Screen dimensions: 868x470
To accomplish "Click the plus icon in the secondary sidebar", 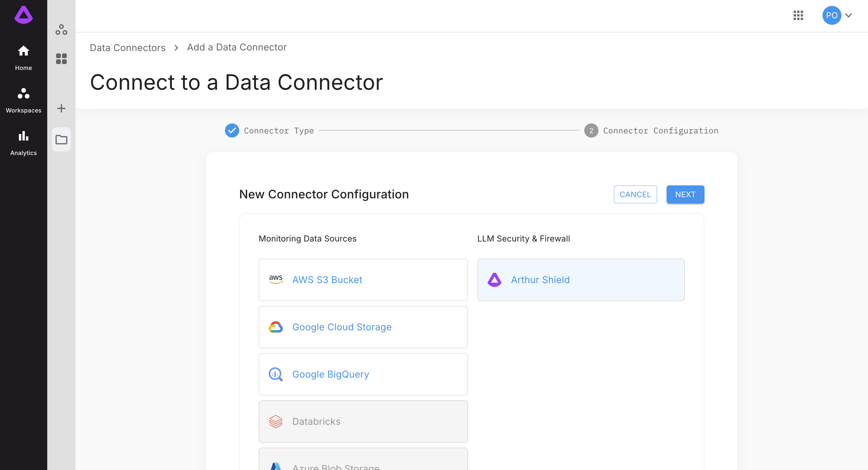I will pos(61,108).
